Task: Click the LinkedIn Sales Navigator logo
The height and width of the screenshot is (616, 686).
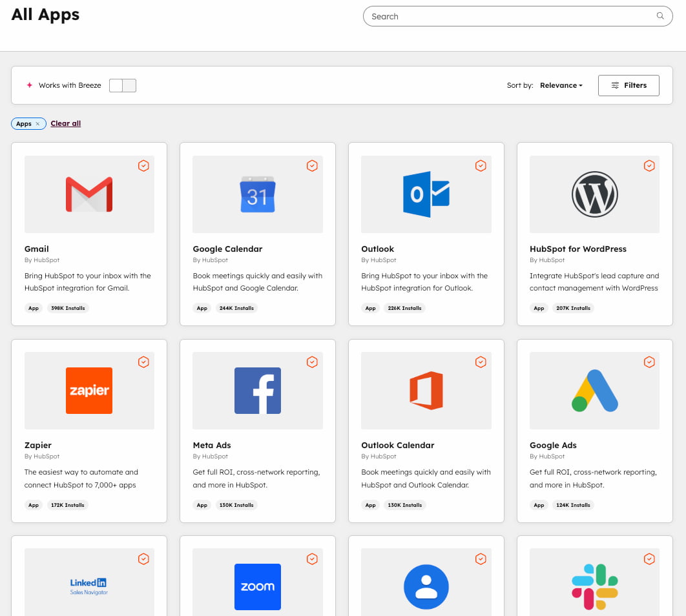Action: (89, 586)
